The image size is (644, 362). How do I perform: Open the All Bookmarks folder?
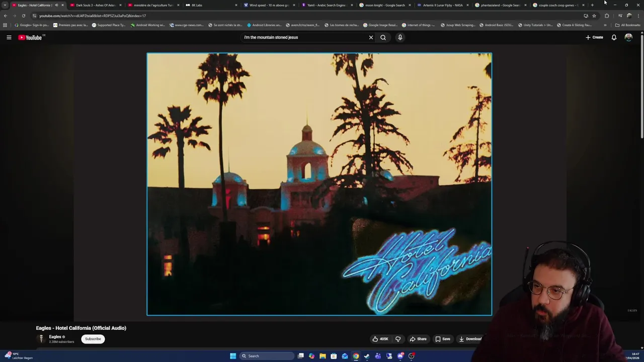point(627,25)
